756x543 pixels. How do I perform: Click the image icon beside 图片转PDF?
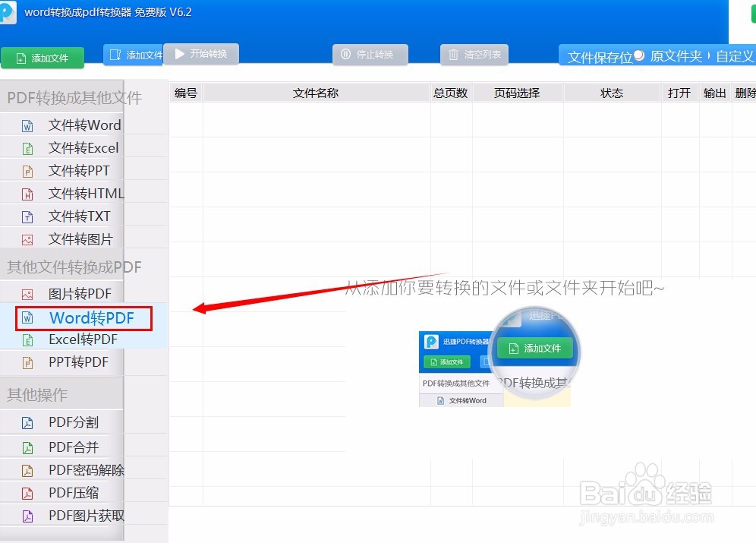click(27, 294)
